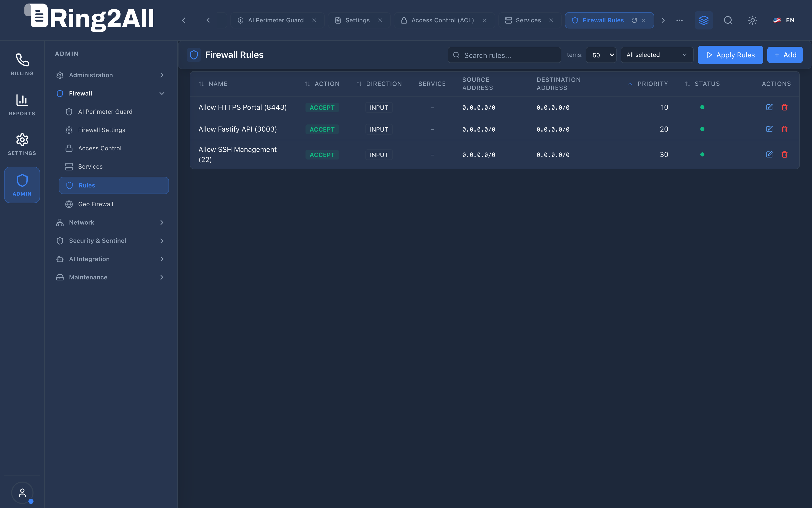Sort the table by Name column

point(213,84)
